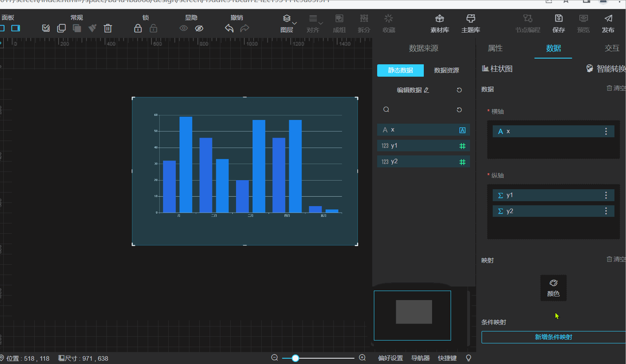Click the select-all checkbox icon
Screen dimensions: 626x364
pos(46,28)
